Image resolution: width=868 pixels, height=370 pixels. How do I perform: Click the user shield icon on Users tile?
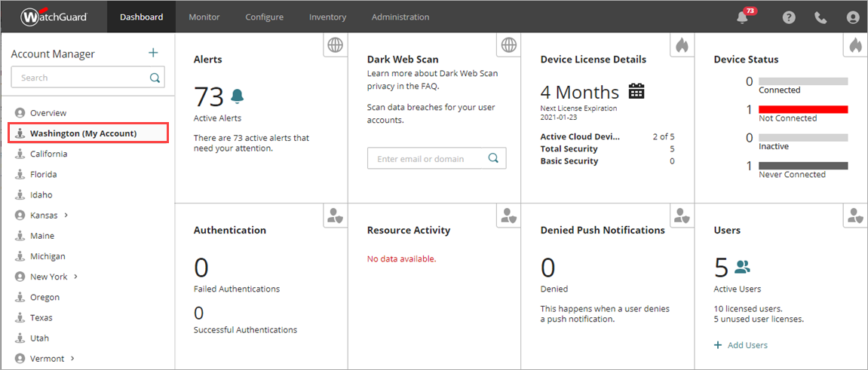tap(855, 216)
